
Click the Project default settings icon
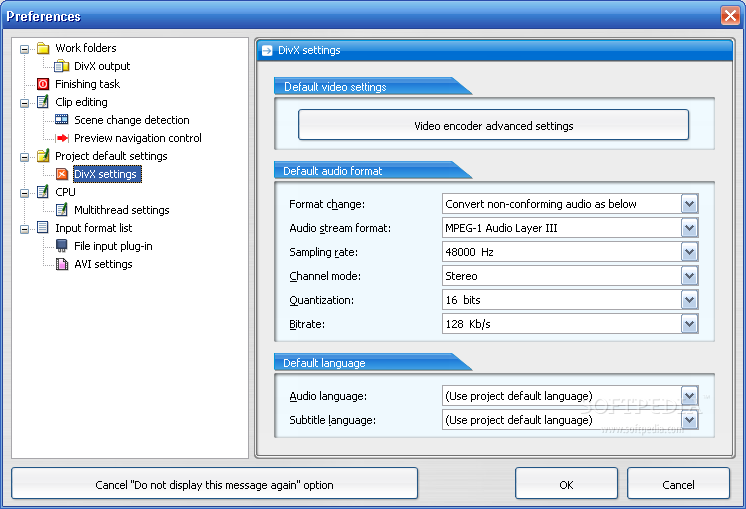(x=43, y=156)
